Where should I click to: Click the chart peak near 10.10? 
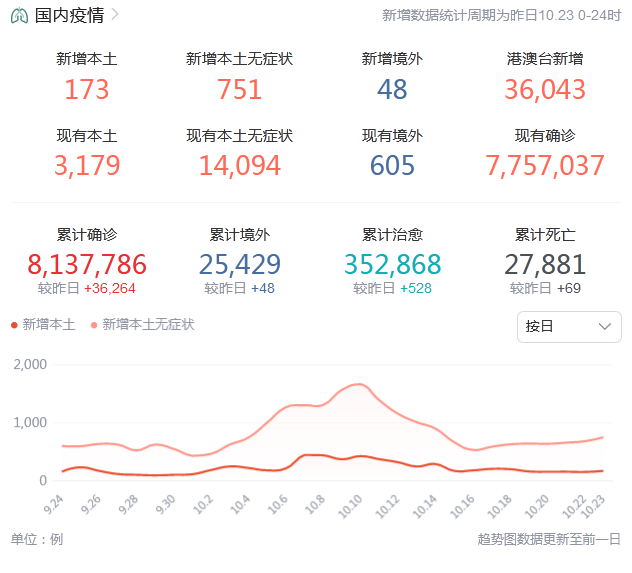(x=358, y=384)
